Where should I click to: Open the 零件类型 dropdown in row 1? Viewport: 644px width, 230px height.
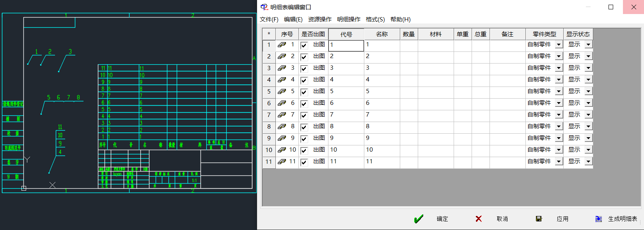tap(559, 45)
